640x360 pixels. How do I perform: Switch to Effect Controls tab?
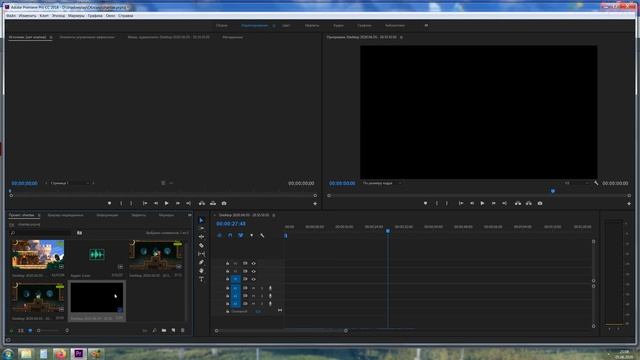[87, 37]
